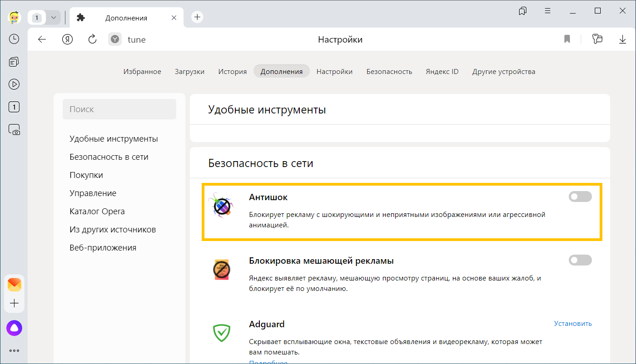This screenshot has width=636, height=364.
Task: Take a screenshot with the camera icon
Action: pyautogui.click(x=14, y=130)
